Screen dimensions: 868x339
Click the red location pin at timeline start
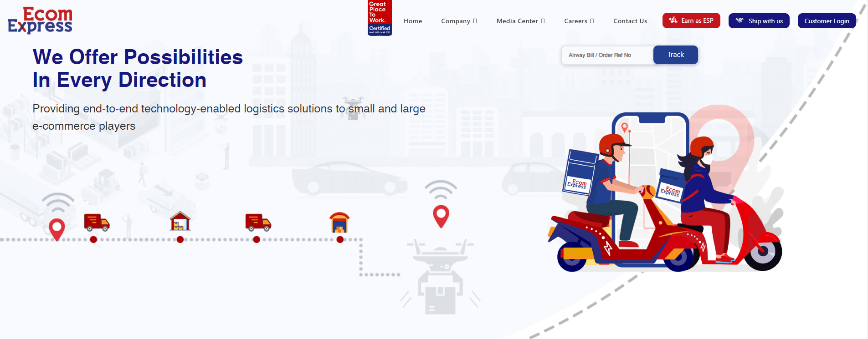coord(57,229)
